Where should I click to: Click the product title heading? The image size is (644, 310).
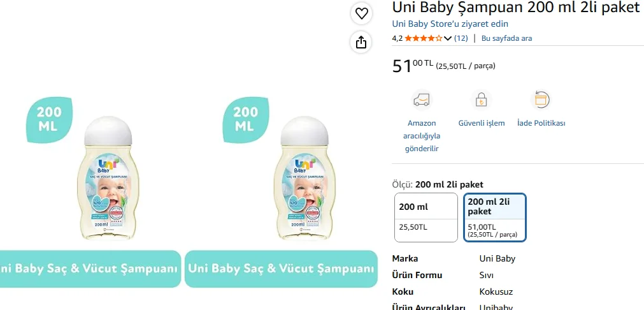click(516, 7)
